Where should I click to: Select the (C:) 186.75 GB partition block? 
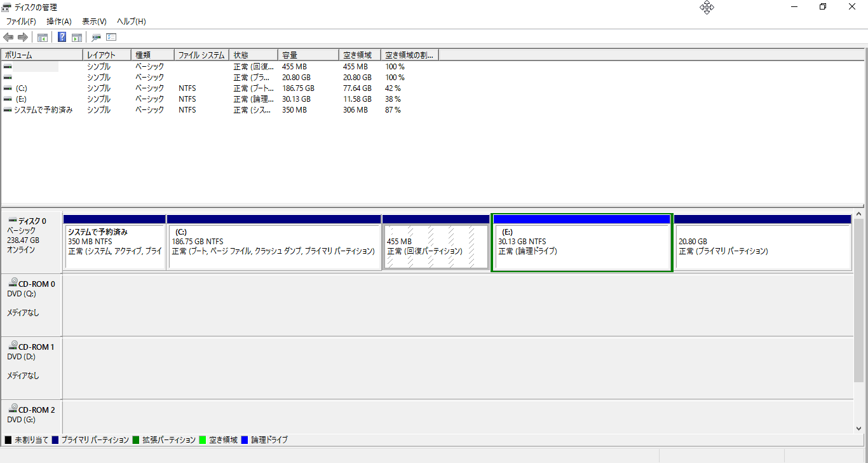[274, 242]
